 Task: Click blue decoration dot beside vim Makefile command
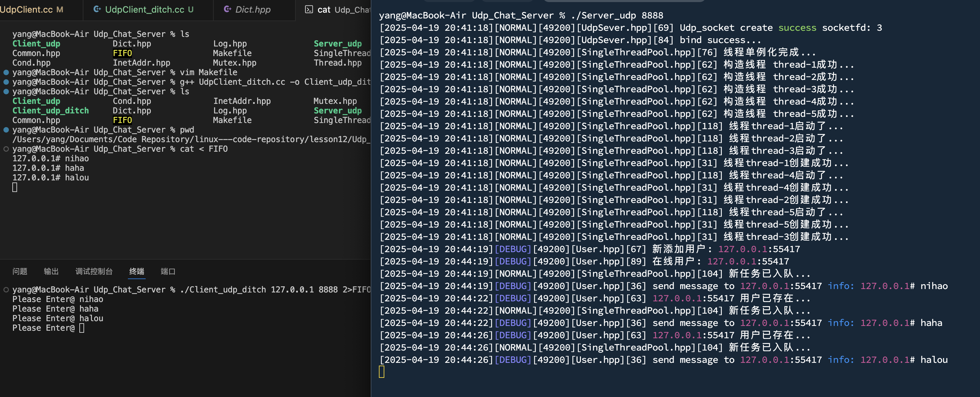click(6, 72)
